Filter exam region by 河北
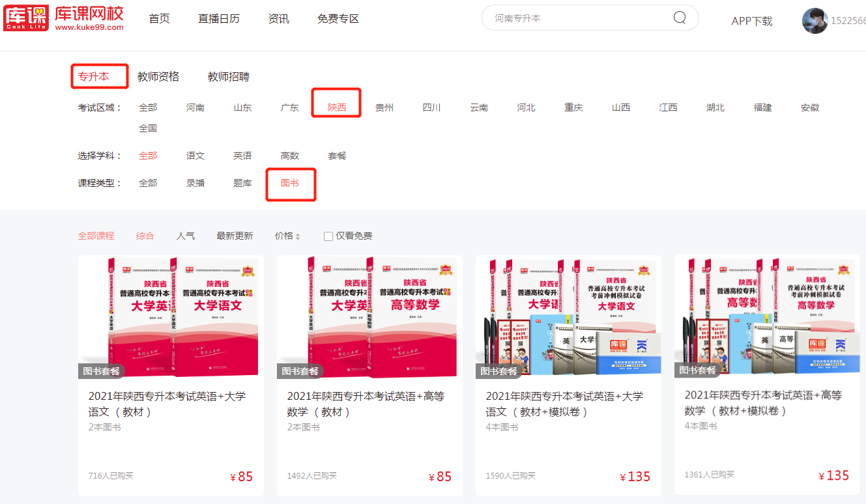 click(526, 107)
